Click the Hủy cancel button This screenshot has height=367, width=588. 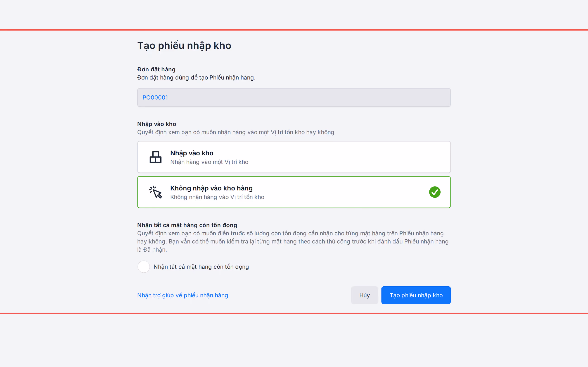tap(365, 295)
